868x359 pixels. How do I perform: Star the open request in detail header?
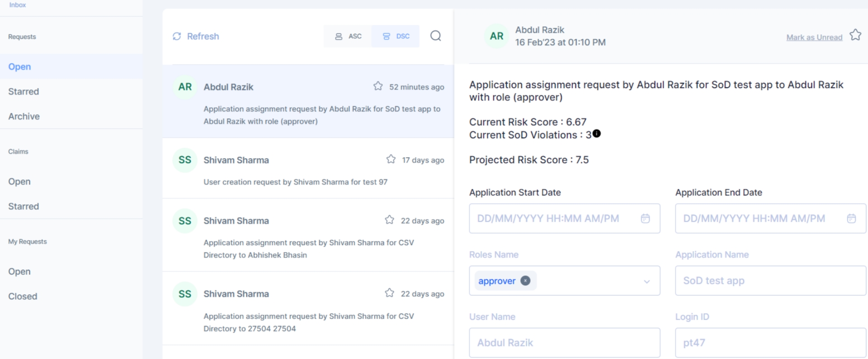[x=855, y=35]
